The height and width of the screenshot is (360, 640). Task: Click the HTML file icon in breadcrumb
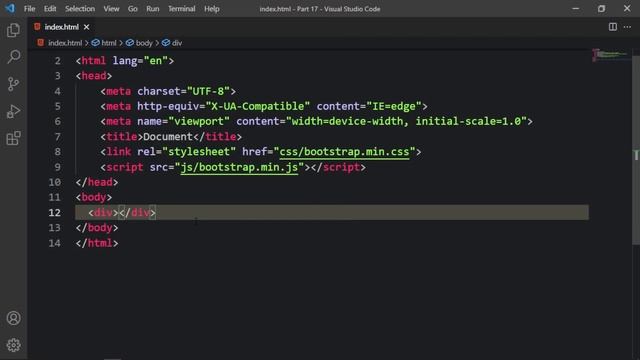40,43
